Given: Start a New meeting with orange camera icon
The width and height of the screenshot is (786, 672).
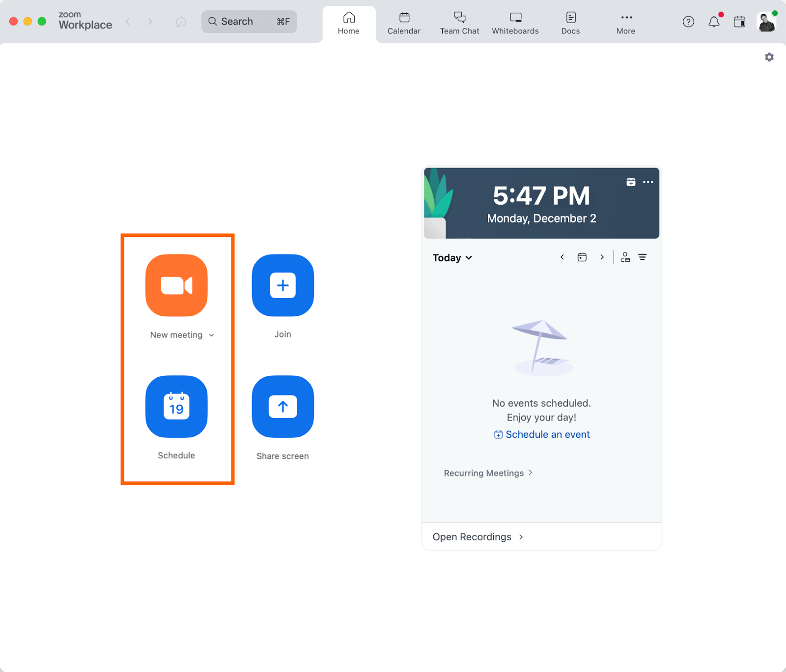Looking at the screenshot, I should pos(176,285).
